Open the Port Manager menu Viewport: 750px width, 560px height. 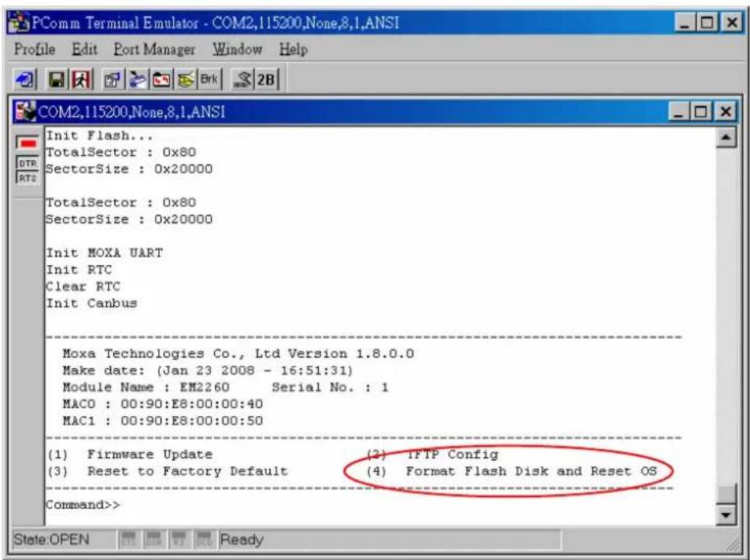pyautogui.click(x=154, y=50)
